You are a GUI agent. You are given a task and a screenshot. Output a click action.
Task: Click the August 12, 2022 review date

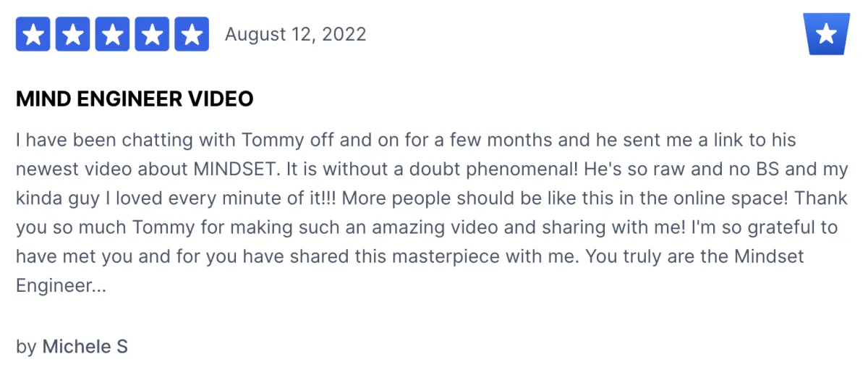tap(295, 34)
